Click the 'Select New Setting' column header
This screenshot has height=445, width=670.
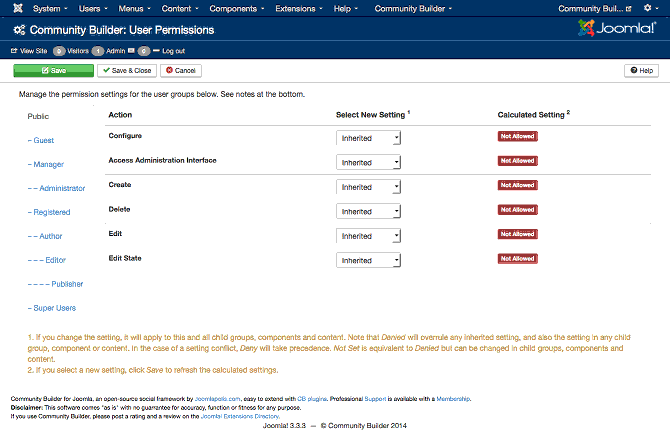pyautogui.click(x=373, y=115)
